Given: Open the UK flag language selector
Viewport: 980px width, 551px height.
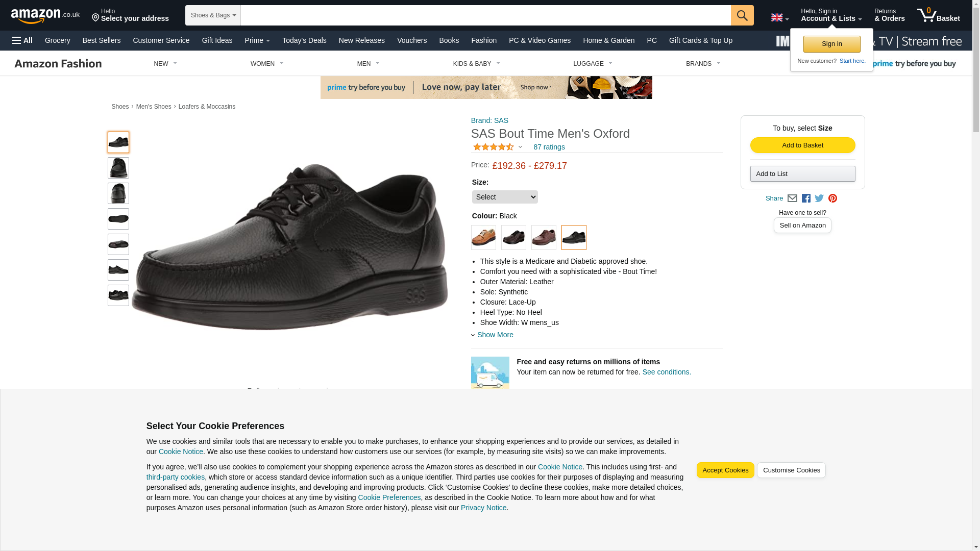Looking at the screenshot, I should pos(779,18).
